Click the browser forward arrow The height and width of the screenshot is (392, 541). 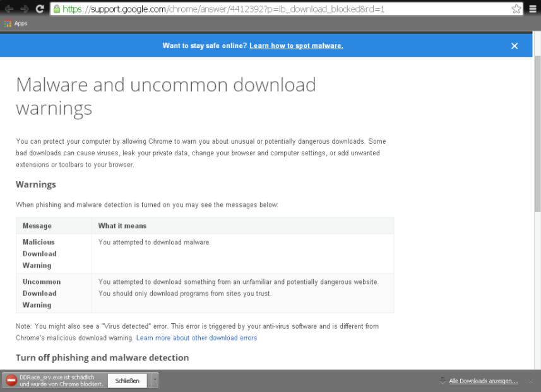[24, 9]
